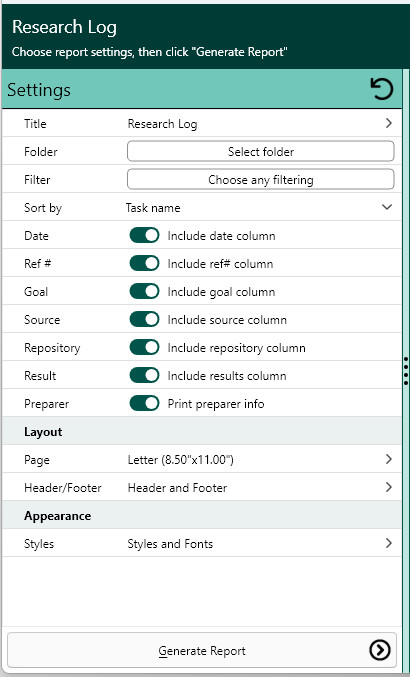
Task: Open Styles and Fonts chevron
Action: point(388,544)
